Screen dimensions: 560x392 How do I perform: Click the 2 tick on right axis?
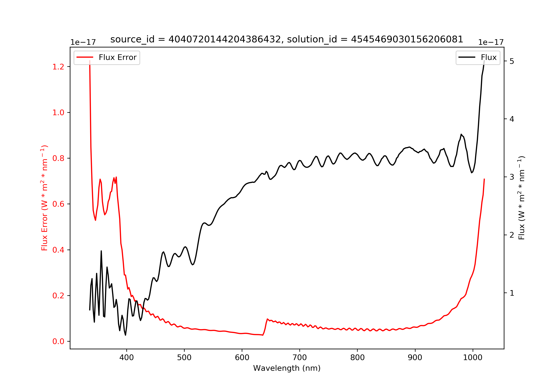click(512, 235)
